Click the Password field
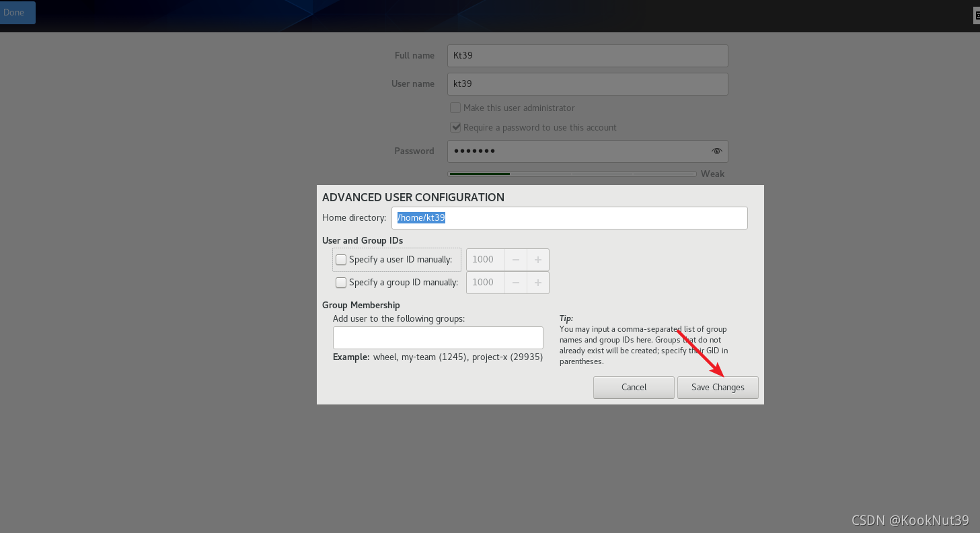Image resolution: width=980 pixels, height=533 pixels. [x=587, y=151]
